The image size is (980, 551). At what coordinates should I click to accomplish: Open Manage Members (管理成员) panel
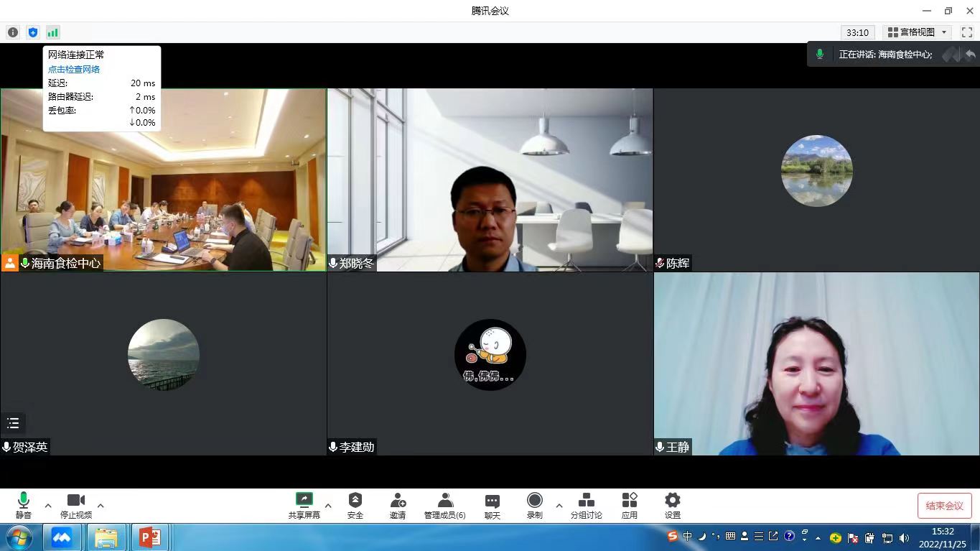point(444,506)
